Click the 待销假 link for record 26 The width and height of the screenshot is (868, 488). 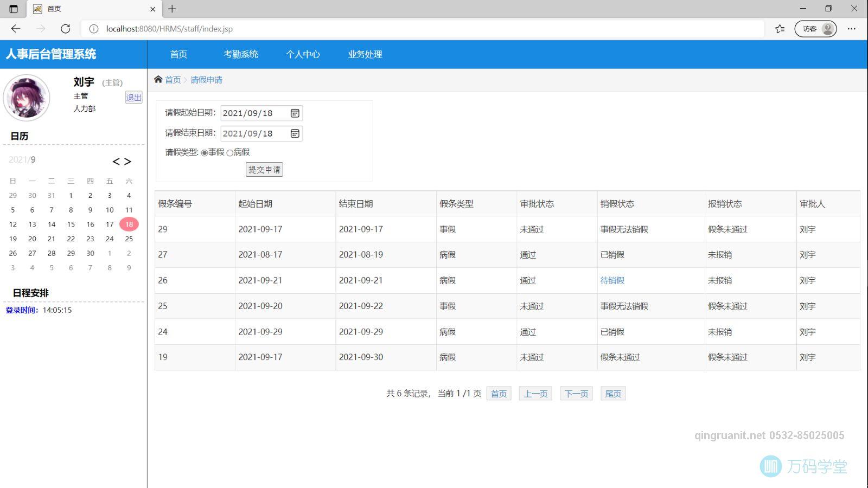pyautogui.click(x=612, y=280)
